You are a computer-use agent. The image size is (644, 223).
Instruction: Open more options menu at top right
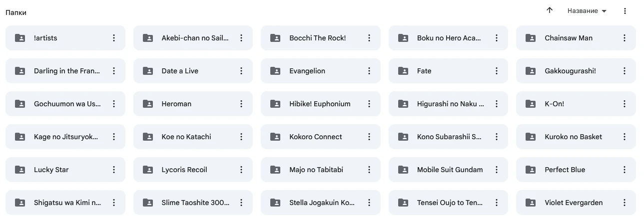[x=625, y=11]
